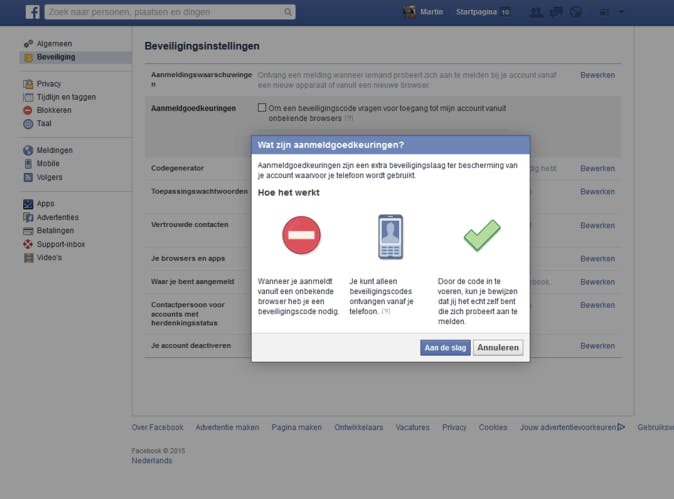Click the Apps sidebar icon

pos(28,204)
